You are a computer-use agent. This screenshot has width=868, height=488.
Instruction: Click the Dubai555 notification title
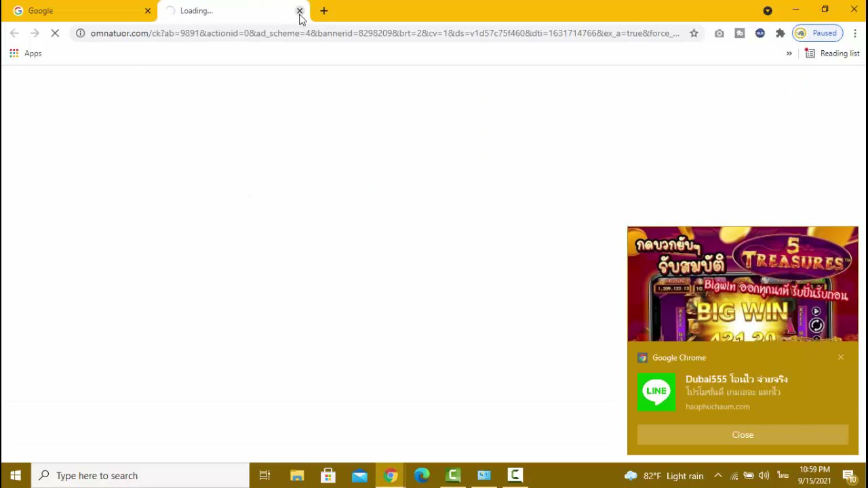point(736,380)
